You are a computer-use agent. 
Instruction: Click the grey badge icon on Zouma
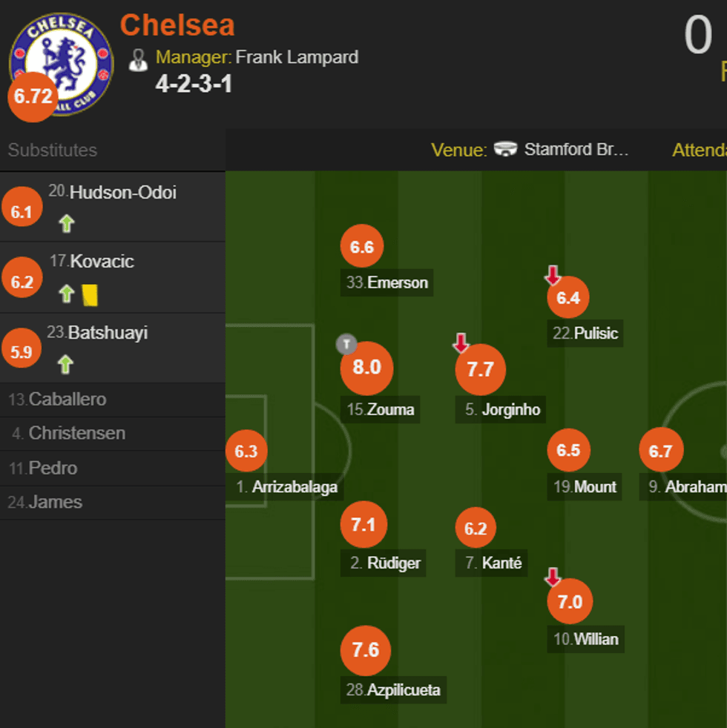346,344
